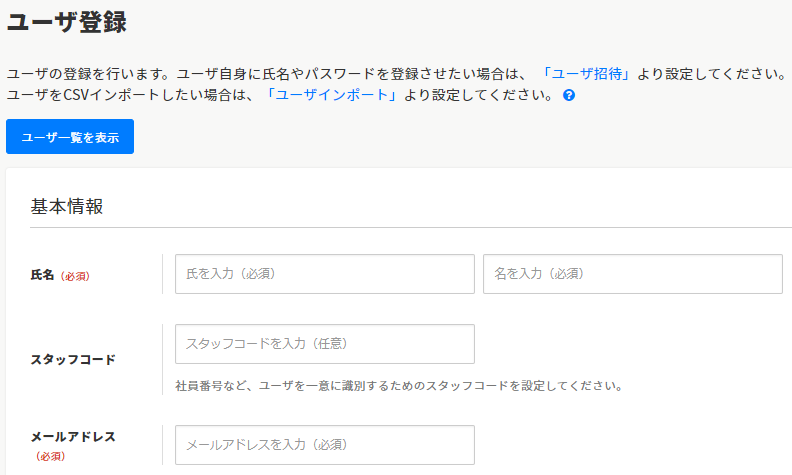Click the red 必須 marker under メールアドレス
Image resolution: width=792 pixels, height=475 pixels.
[x=50, y=456]
